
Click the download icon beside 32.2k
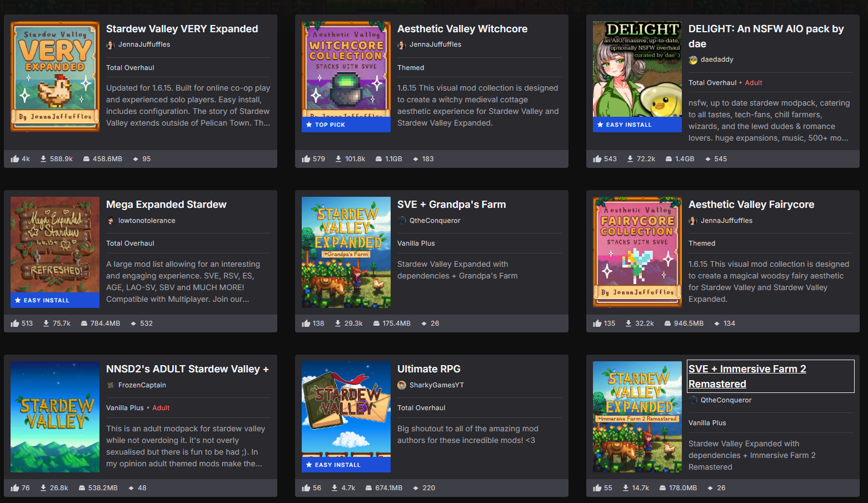click(x=628, y=323)
